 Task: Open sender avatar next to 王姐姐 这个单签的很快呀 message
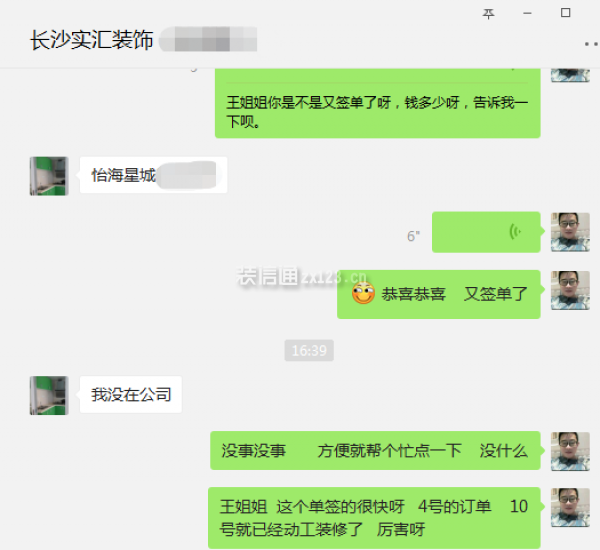tap(570, 508)
